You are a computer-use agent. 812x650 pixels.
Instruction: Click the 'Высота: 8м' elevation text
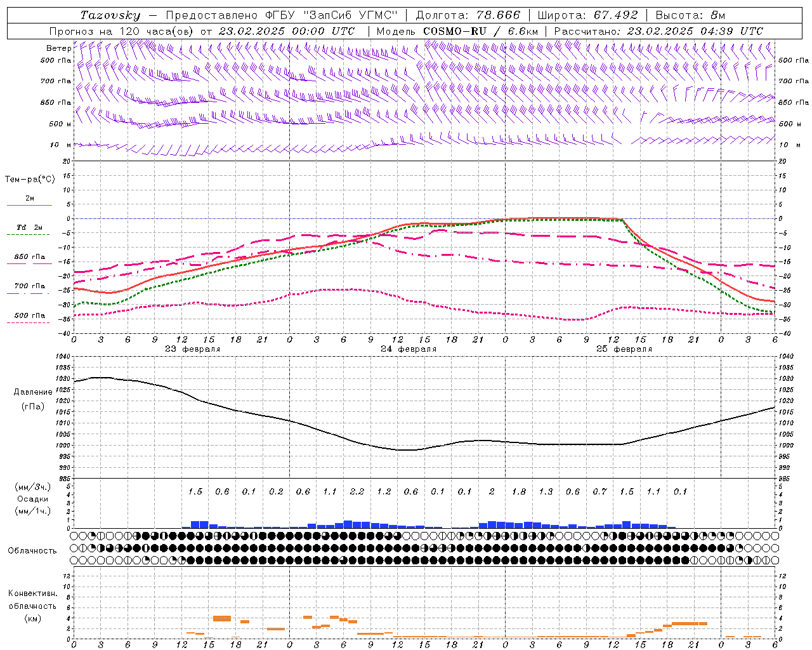tap(690, 15)
